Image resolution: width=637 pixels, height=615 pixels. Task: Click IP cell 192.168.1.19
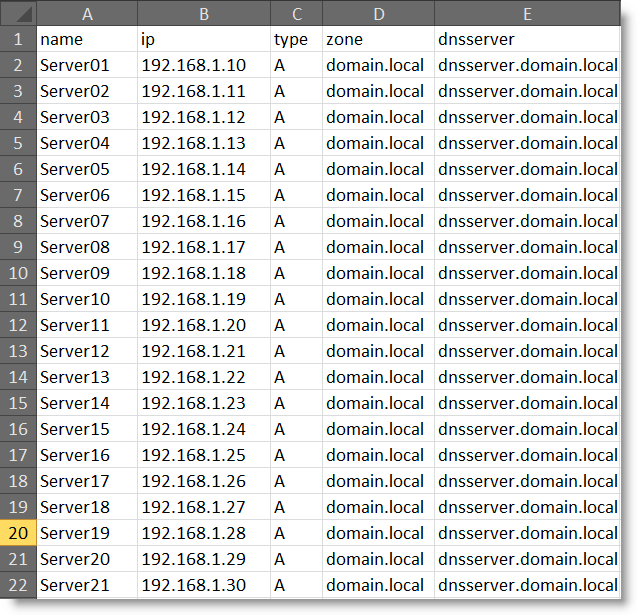[x=204, y=299]
